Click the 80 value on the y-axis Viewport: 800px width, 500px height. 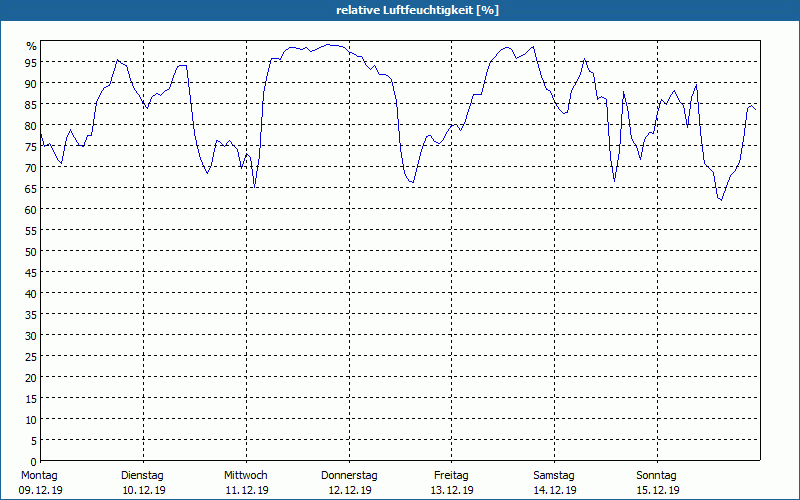pyautogui.click(x=31, y=126)
